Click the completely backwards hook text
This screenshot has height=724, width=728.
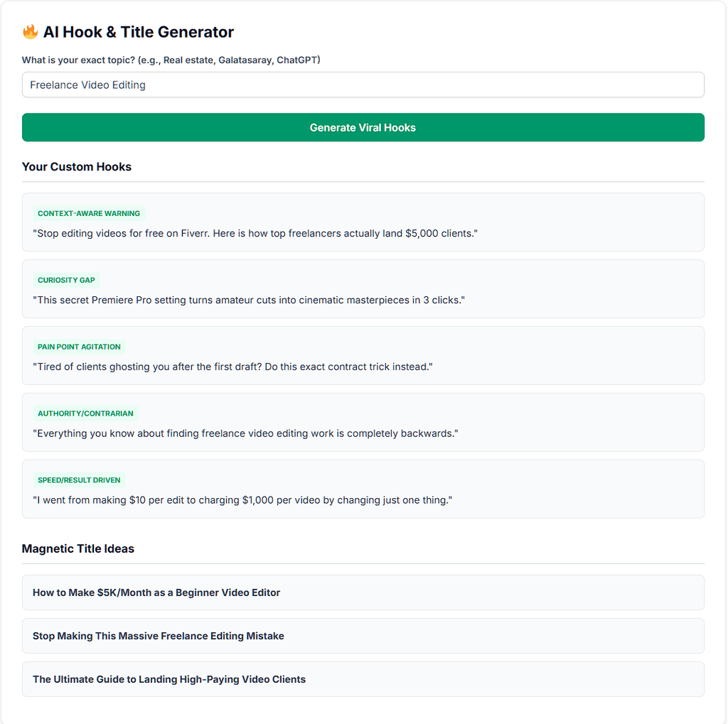[245, 433]
